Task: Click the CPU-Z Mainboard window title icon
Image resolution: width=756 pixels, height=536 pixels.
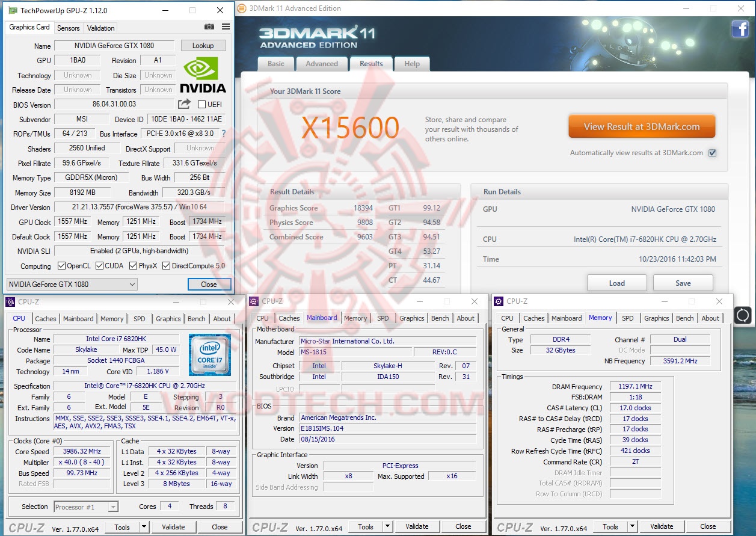Action: pos(254,301)
